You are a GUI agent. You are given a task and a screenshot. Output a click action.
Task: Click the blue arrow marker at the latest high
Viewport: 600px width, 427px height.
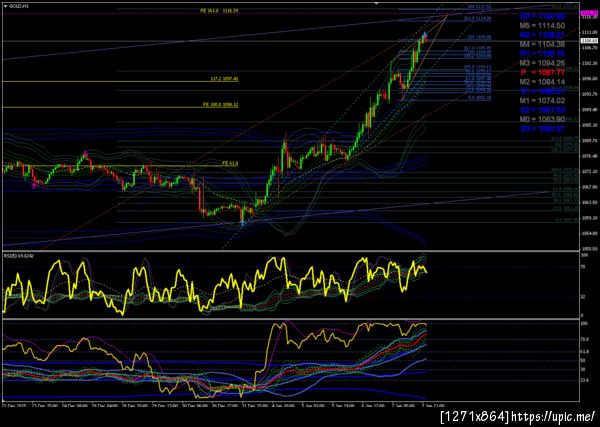[x=425, y=34]
